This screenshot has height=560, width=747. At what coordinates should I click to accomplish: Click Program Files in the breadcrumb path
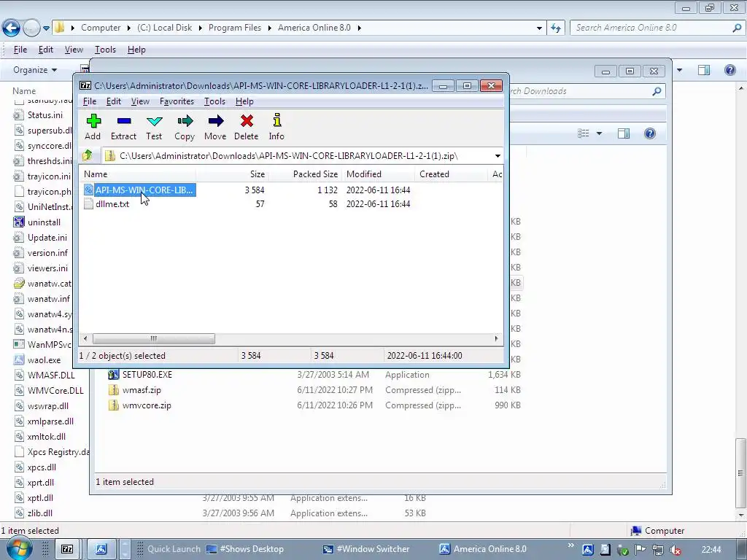[234, 28]
